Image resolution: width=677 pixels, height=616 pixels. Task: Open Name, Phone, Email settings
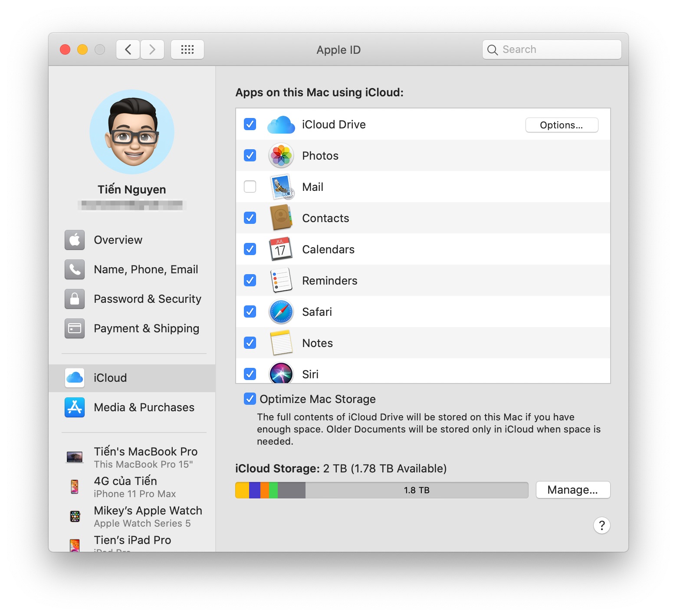(132, 269)
